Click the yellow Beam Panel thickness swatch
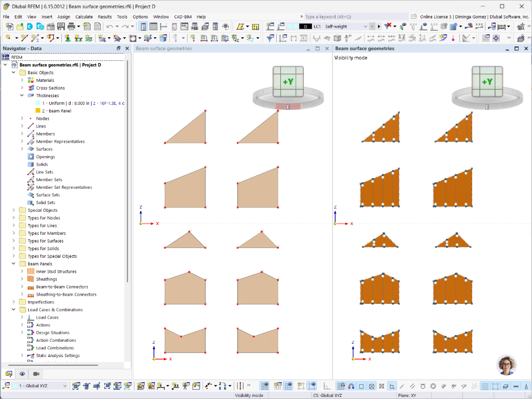532x399 pixels. pos(38,110)
